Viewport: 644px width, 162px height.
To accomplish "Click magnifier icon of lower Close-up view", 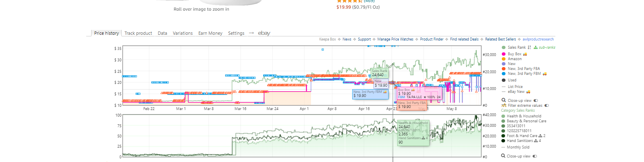I will [503, 156].
